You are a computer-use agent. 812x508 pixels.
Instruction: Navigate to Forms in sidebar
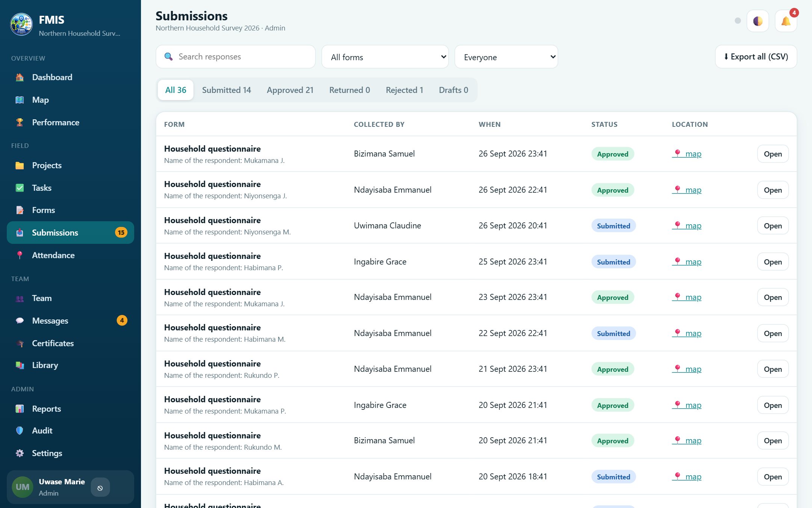coord(70,210)
